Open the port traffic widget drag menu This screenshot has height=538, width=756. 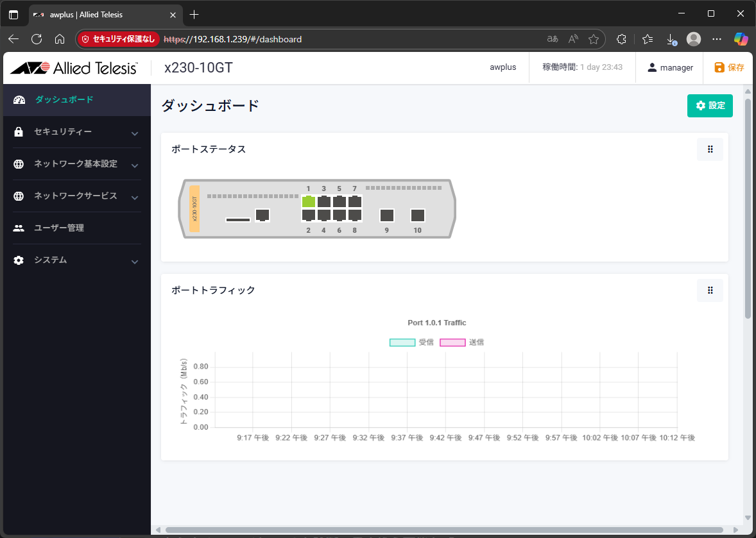(x=710, y=290)
